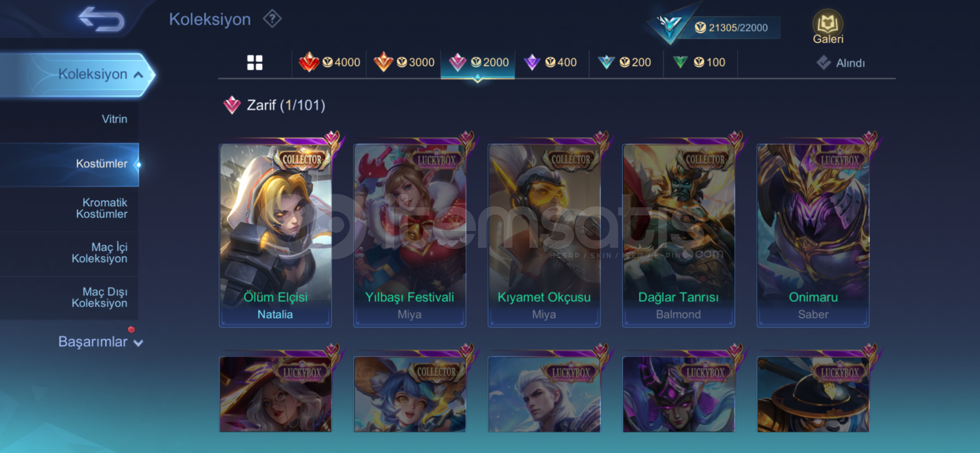This screenshot has height=453, width=980.
Task: Select the orange gem 3000 tier filter
Action: (x=404, y=62)
